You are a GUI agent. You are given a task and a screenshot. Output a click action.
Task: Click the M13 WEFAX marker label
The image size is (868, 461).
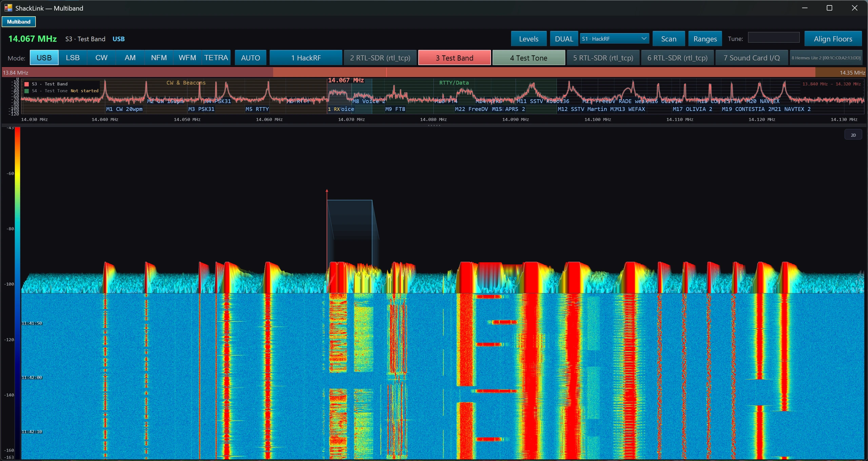pos(630,109)
